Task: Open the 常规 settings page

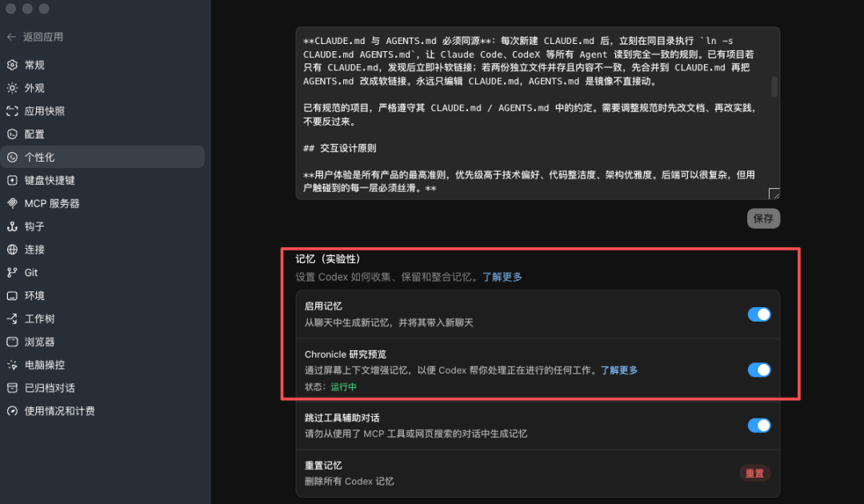Action: pos(102,65)
